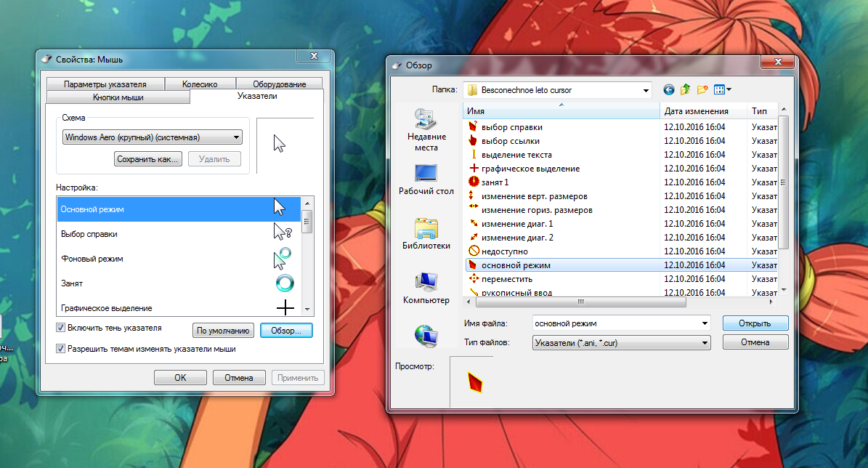Select Выбор справки pointer in Настройка list

(x=179, y=234)
